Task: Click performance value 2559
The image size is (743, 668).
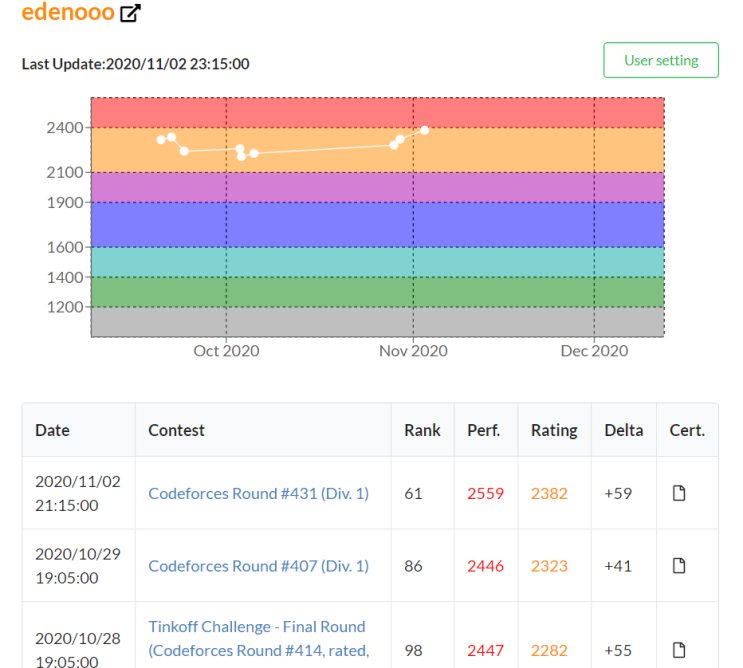Action: pos(485,494)
